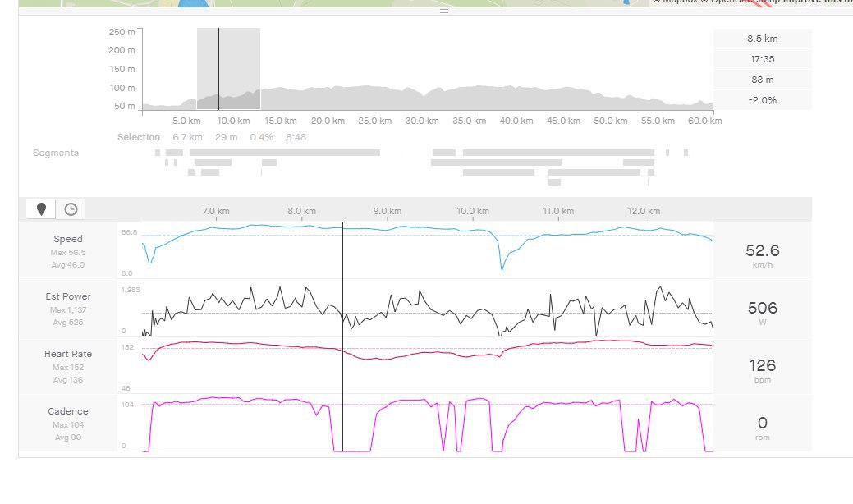This screenshot has height=504, width=853.
Task: Click the 35.0 km elevation axis label
Action: pos(470,121)
